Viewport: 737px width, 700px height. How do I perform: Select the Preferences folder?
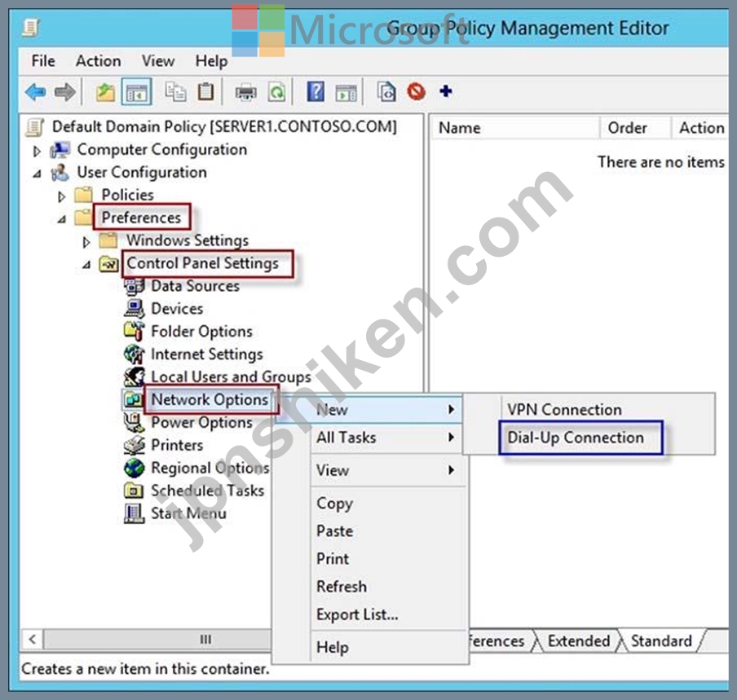pyautogui.click(x=141, y=217)
